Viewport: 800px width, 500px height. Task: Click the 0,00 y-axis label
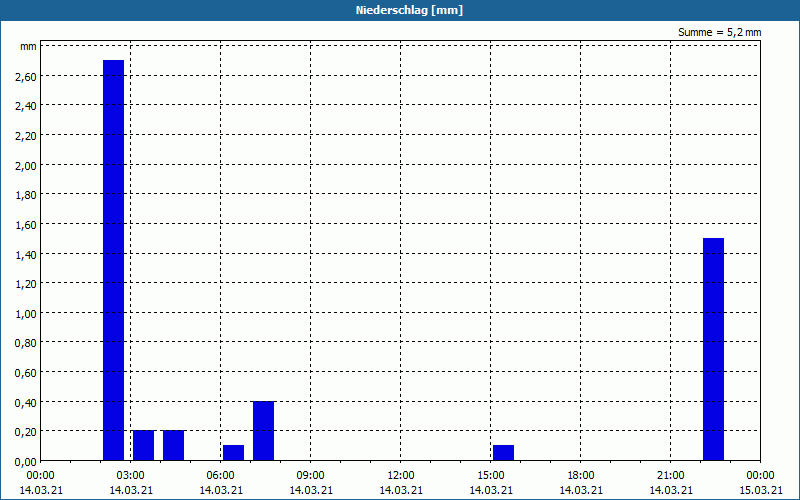[x=26, y=462]
